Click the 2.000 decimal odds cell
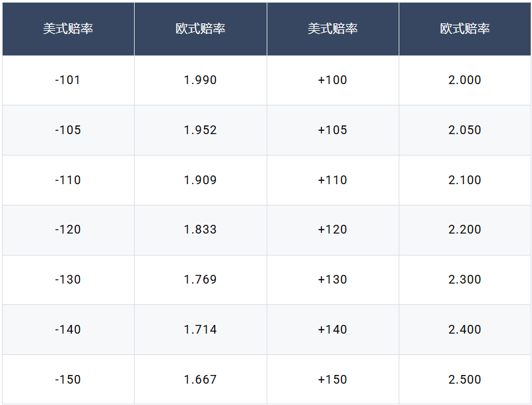Image resolution: width=532 pixels, height=405 pixels. pos(465,80)
